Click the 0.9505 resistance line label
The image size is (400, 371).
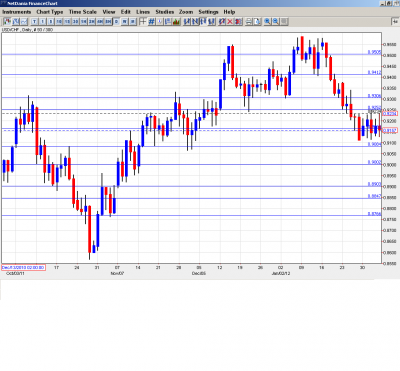click(374, 52)
